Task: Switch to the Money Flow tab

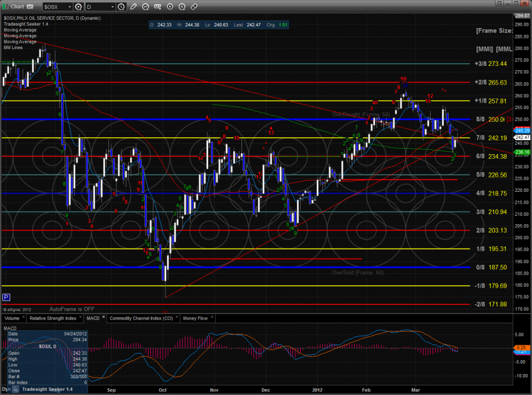Action: pyautogui.click(x=195, y=318)
